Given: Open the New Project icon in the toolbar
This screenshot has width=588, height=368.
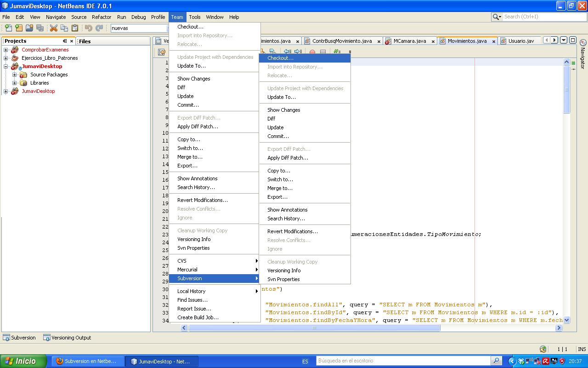Looking at the screenshot, I should tap(18, 28).
